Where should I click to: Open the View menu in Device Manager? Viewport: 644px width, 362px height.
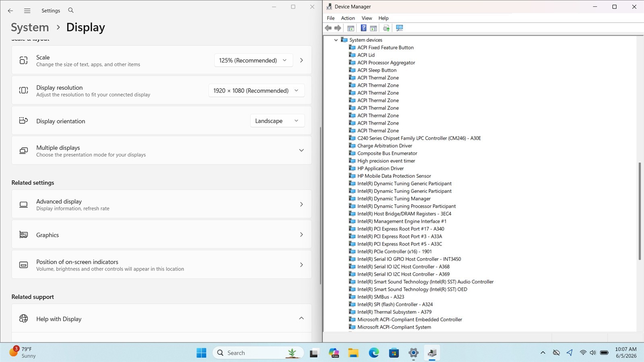(367, 18)
